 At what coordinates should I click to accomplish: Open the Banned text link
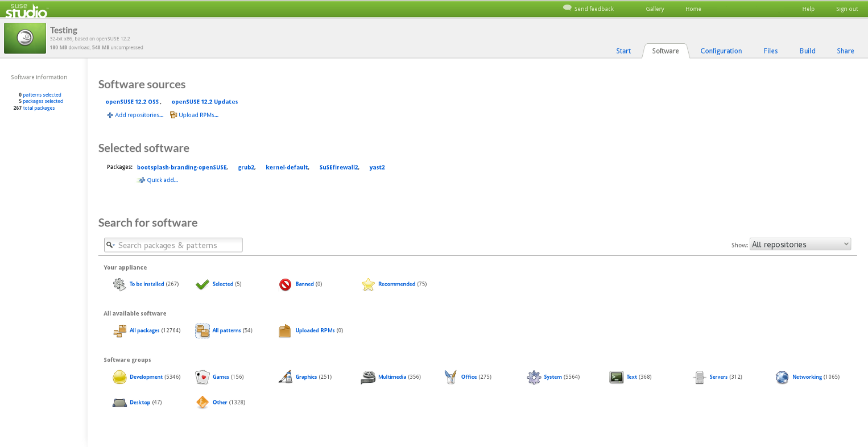(x=304, y=284)
